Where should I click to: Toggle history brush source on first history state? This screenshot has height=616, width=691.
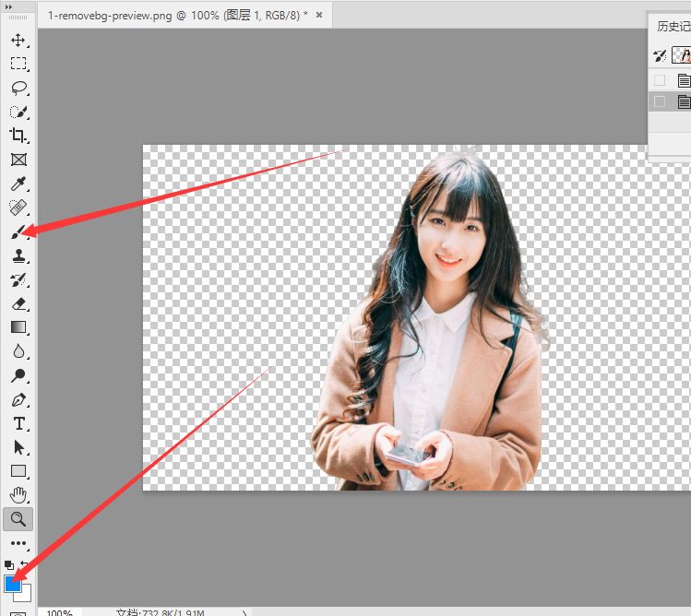[x=660, y=81]
